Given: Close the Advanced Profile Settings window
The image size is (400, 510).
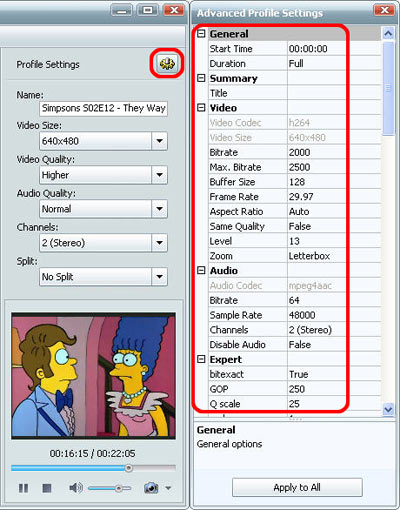Looking at the screenshot, I should 384,10.
